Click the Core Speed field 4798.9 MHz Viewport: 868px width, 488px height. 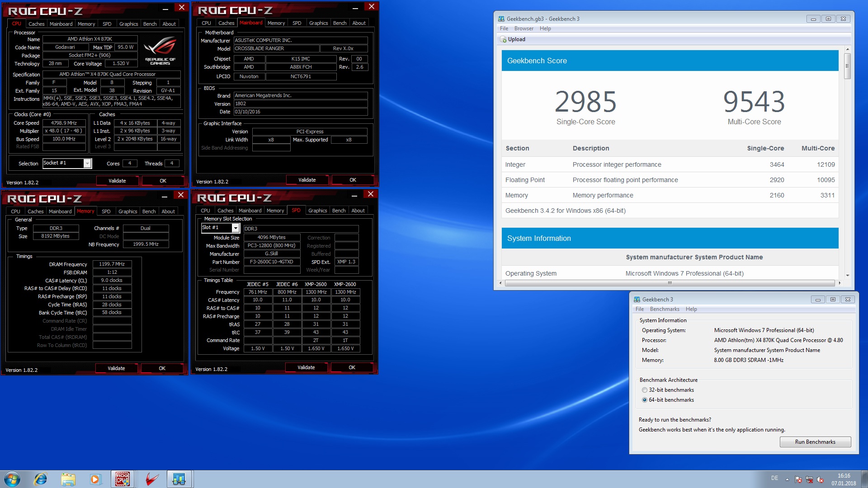pos(64,123)
